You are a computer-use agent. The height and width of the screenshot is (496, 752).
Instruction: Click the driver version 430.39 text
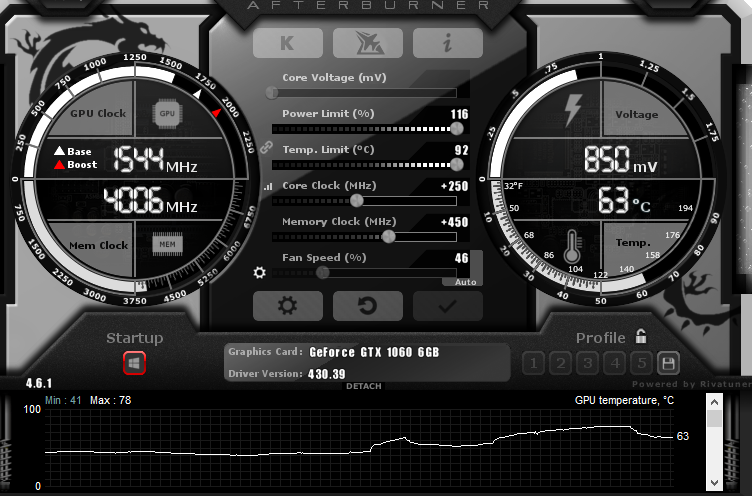click(x=327, y=374)
